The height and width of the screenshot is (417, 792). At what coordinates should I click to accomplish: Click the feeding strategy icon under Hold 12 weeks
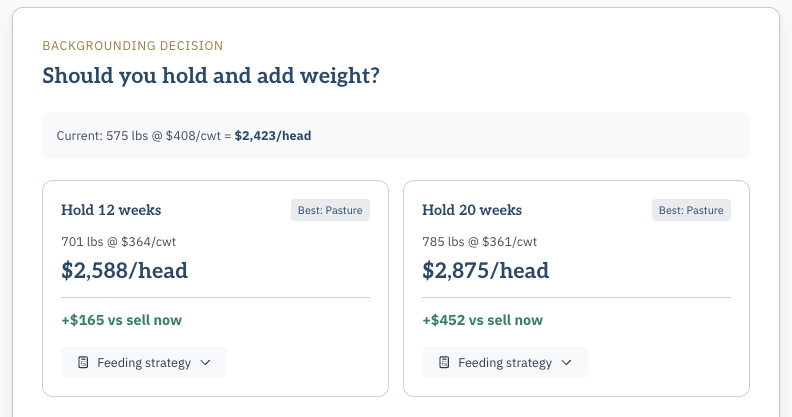[x=84, y=363]
